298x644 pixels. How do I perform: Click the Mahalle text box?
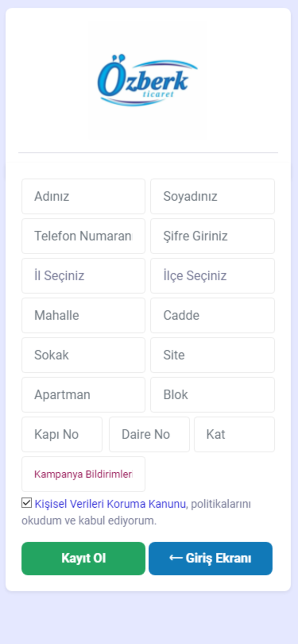click(x=83, y=315)
